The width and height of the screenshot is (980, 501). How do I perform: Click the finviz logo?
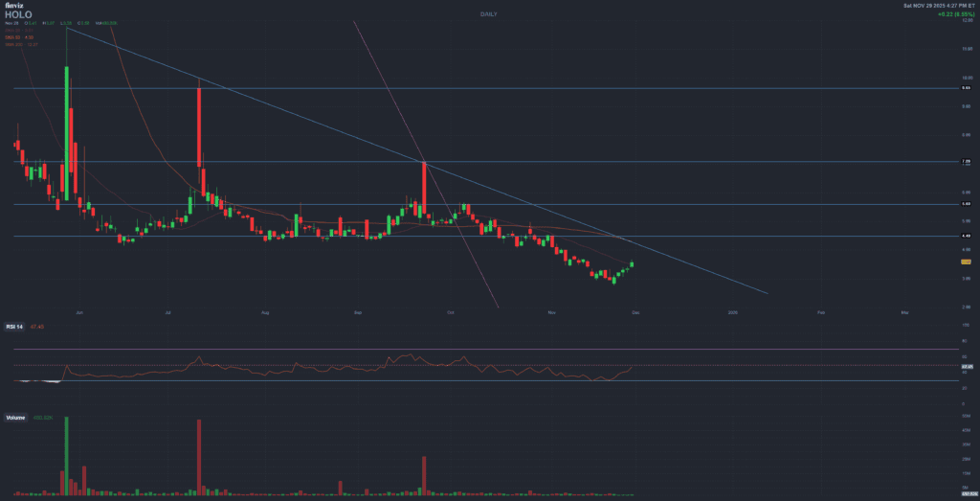point(17,6)
